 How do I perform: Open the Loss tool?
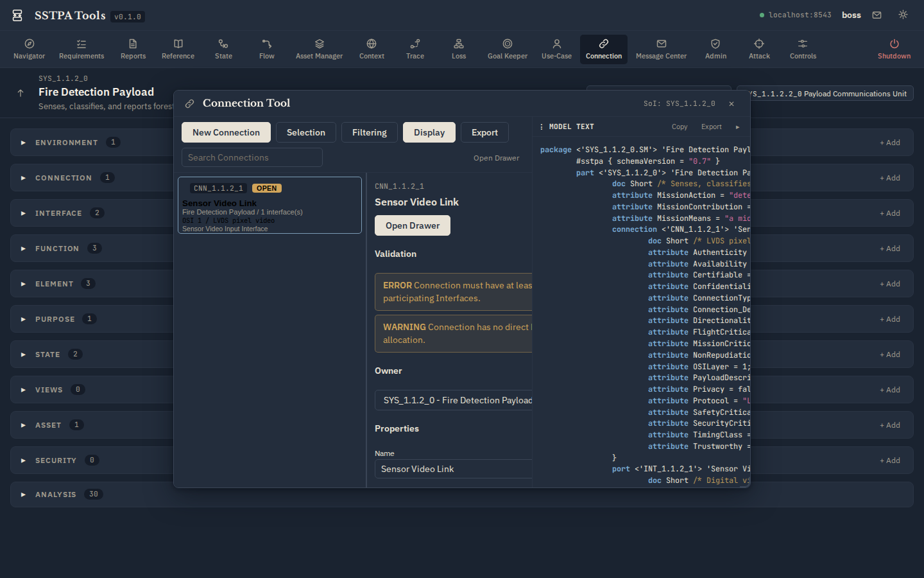(459, 49)
